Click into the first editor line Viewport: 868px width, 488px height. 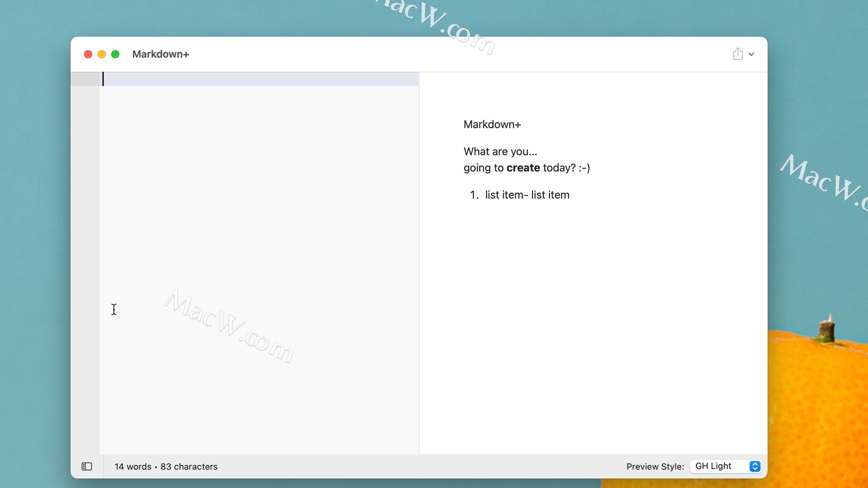260,79
